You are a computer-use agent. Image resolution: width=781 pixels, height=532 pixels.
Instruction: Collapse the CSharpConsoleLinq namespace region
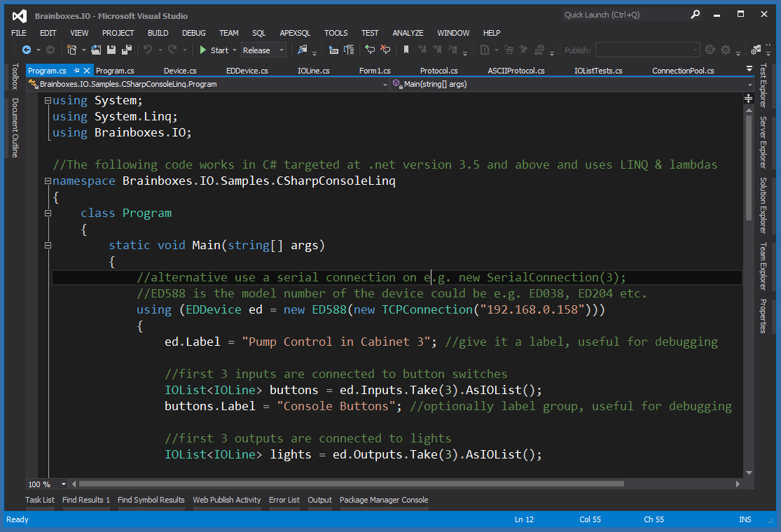[x=47, y=180]
